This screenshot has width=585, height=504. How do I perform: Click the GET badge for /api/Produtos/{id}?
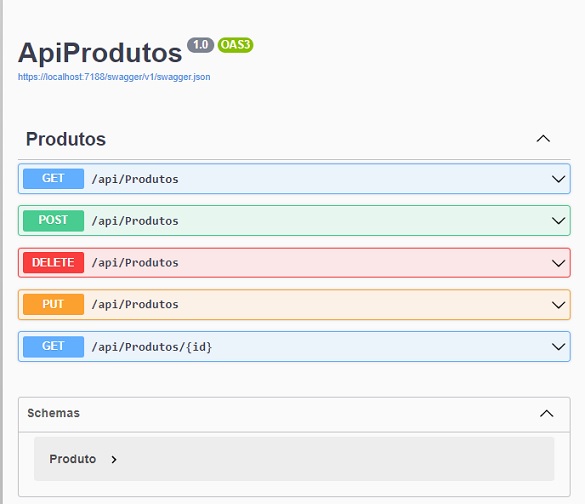coord(53,347)
